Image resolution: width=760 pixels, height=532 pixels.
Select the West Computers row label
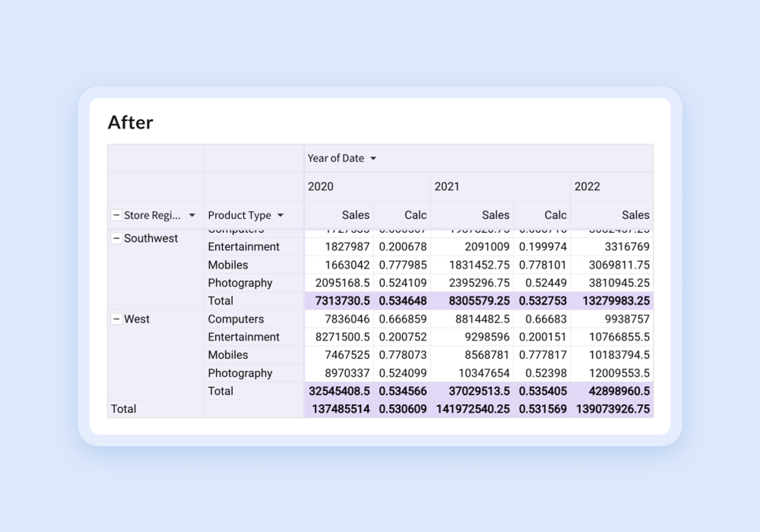coord(236,319)
